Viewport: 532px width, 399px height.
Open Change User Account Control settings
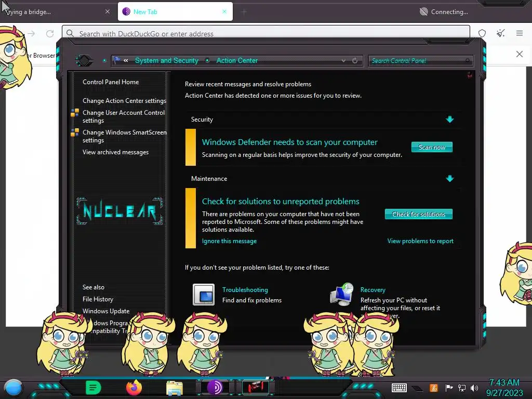124,116
